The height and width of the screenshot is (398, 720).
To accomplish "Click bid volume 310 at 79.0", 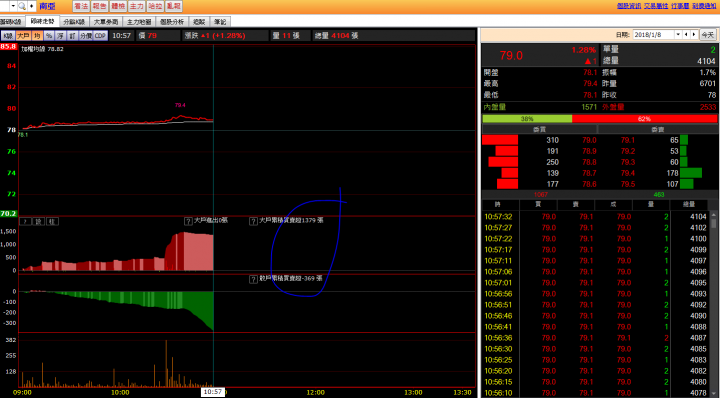I will tap(552, 140).
